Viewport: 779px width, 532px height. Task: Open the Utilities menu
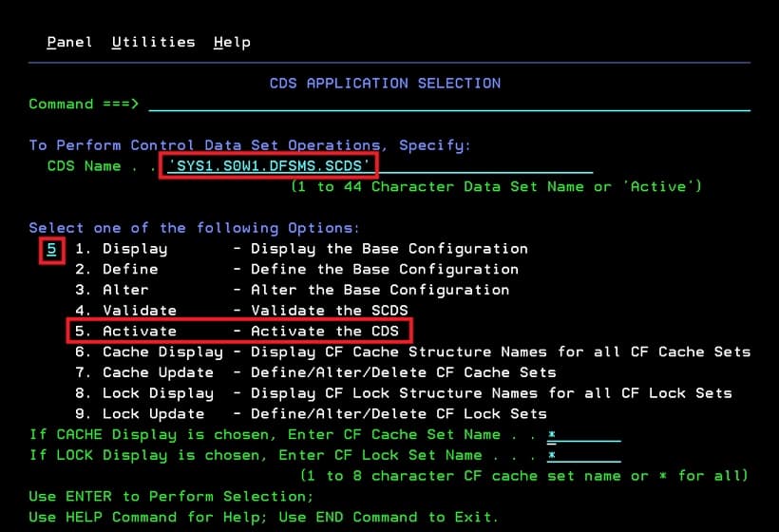(153, 42)
